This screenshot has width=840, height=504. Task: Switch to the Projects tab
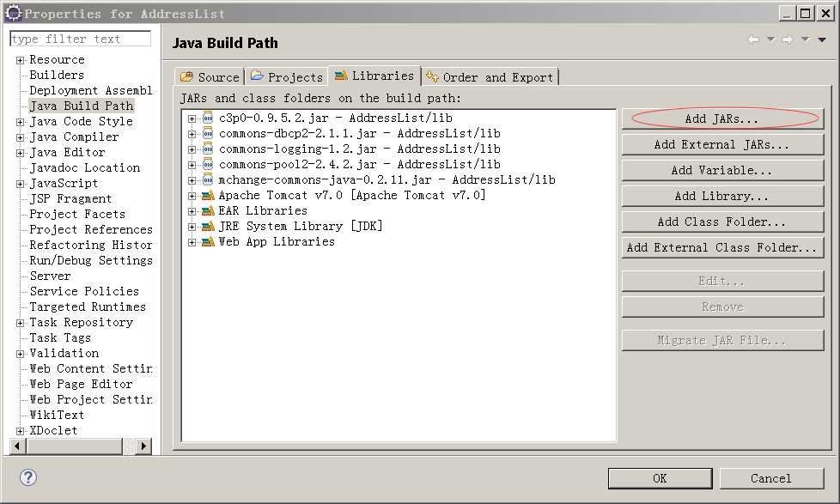(287, 77)
